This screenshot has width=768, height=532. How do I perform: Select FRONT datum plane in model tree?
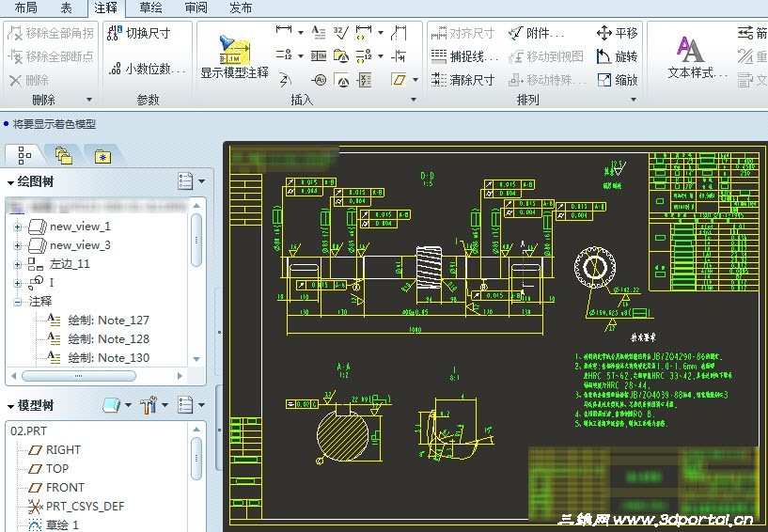tap(56, 488)
